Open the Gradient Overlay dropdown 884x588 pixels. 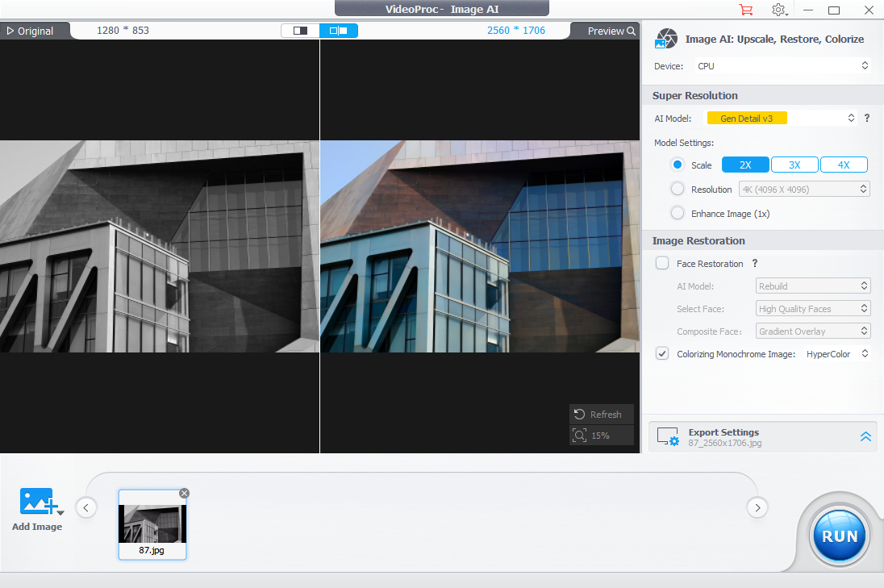click(x=813, y=331)
